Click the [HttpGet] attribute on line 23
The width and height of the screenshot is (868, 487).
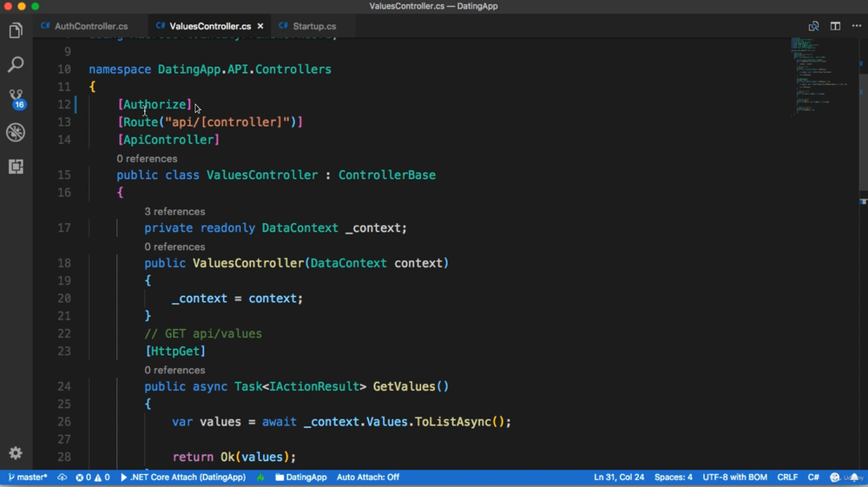click(x=175, y=352)
